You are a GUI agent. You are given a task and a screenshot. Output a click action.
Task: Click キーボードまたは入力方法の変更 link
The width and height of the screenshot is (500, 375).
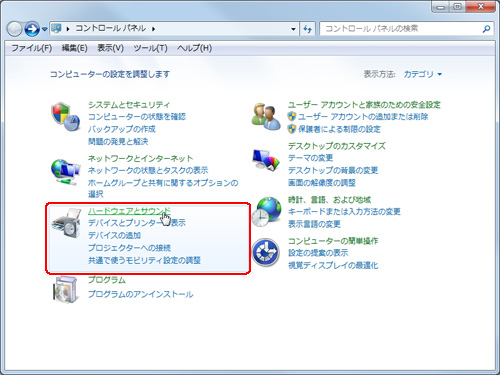click(344, 211)
